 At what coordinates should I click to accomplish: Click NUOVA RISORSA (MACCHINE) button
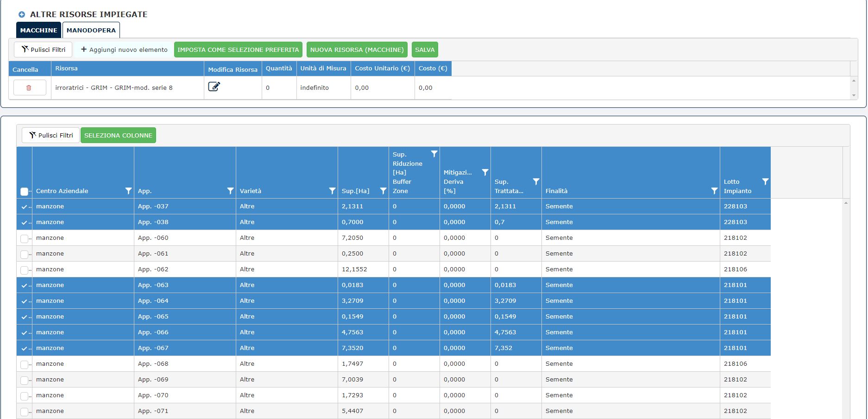(x=357, y=50)
